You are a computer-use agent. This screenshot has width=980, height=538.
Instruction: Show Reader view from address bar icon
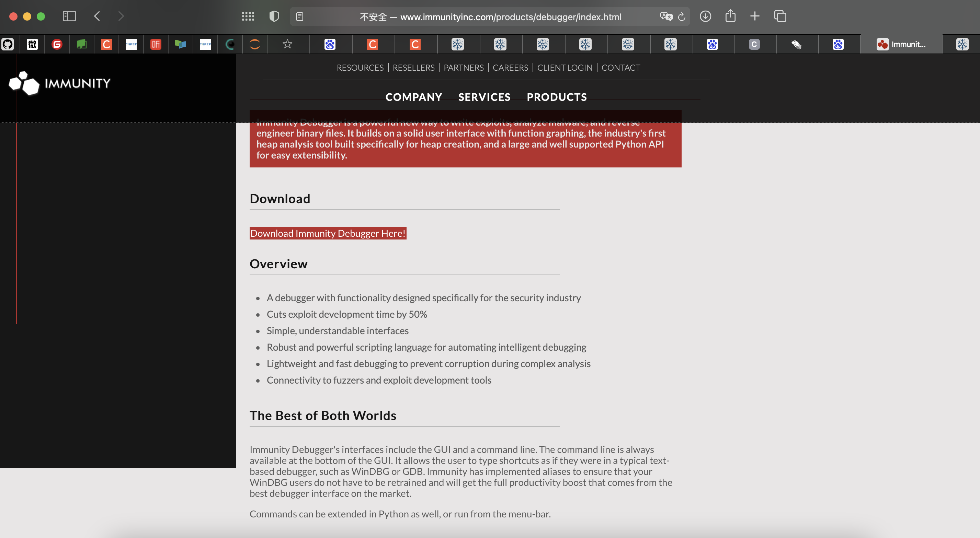coord(300,17)
